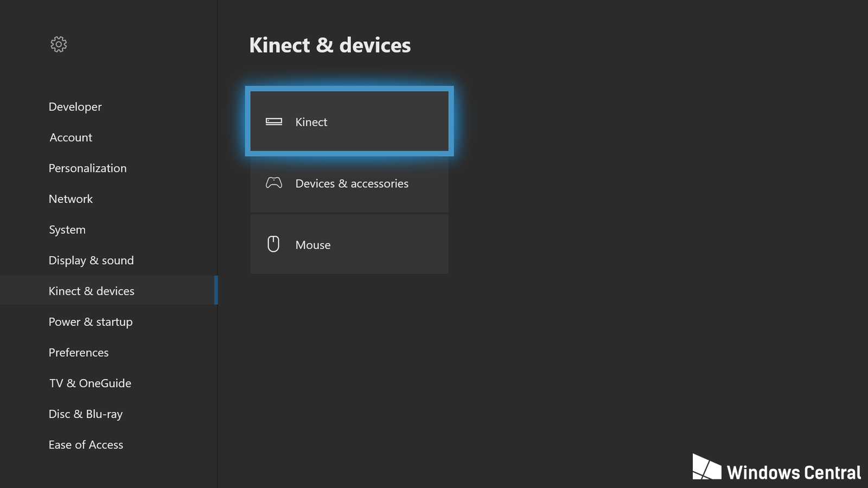
Task: Select TV & OneGuide settings
Action: click(x=90, y=383)
